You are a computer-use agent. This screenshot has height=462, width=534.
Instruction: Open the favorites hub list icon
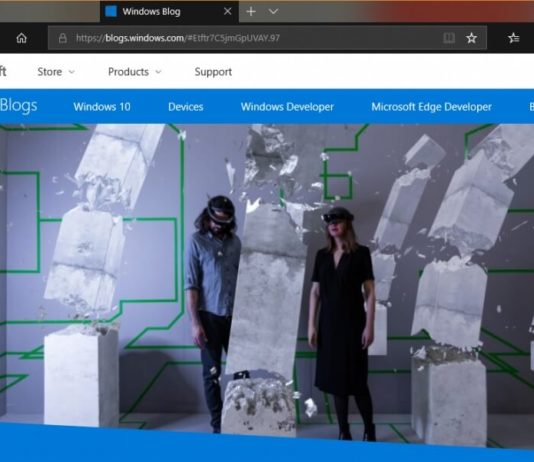(514, 38)
